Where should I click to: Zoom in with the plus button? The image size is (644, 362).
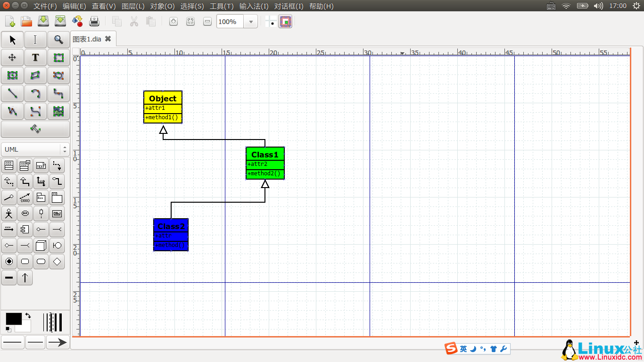tap(173, 21)
